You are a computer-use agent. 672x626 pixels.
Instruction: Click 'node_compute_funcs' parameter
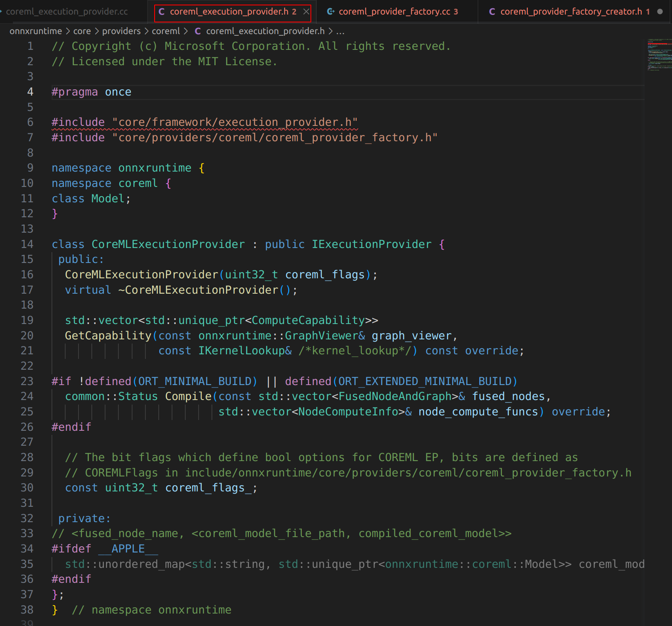click(x=478, y=412)
